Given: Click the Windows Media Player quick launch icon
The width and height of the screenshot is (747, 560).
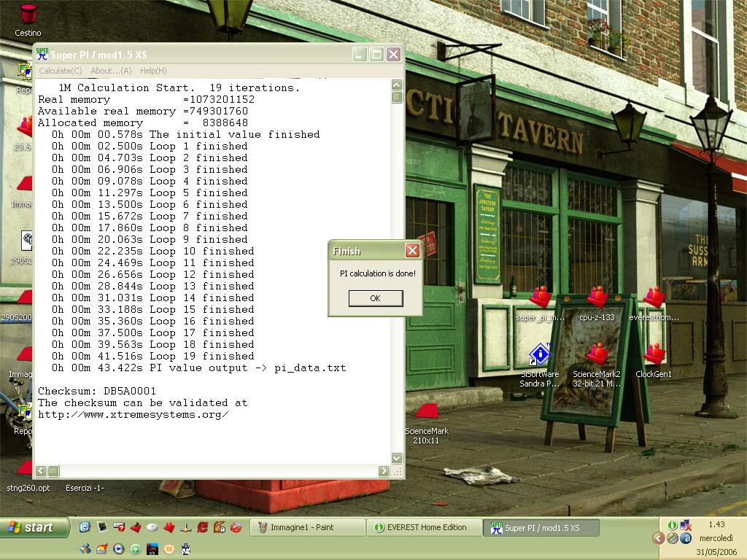Looking at the screenshot, I should (x=119, y=549).
